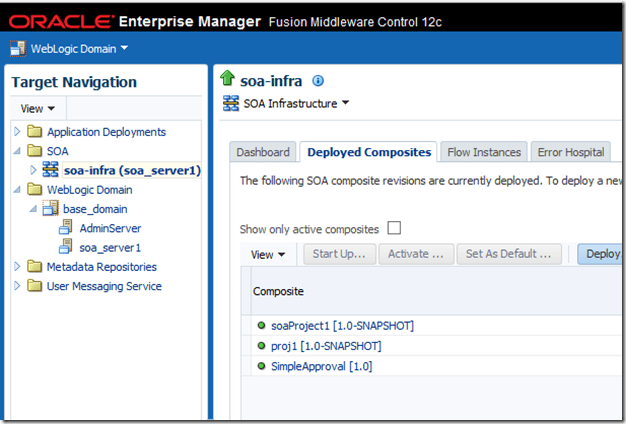This screenshot has height=424, width=626.
Task: Collapse the base_domain node
Action: 33,208
